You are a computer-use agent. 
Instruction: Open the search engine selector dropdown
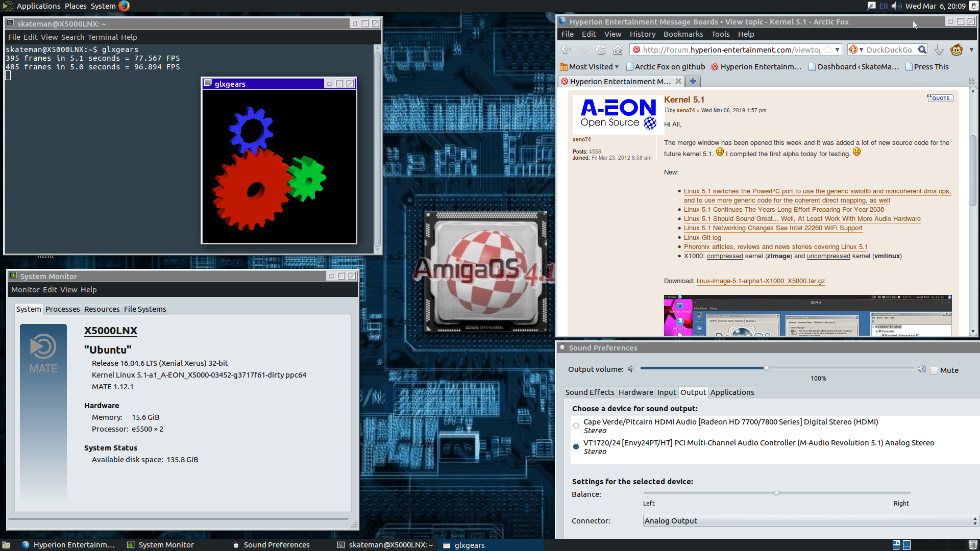pyautogui.click(x=856, y=49)
